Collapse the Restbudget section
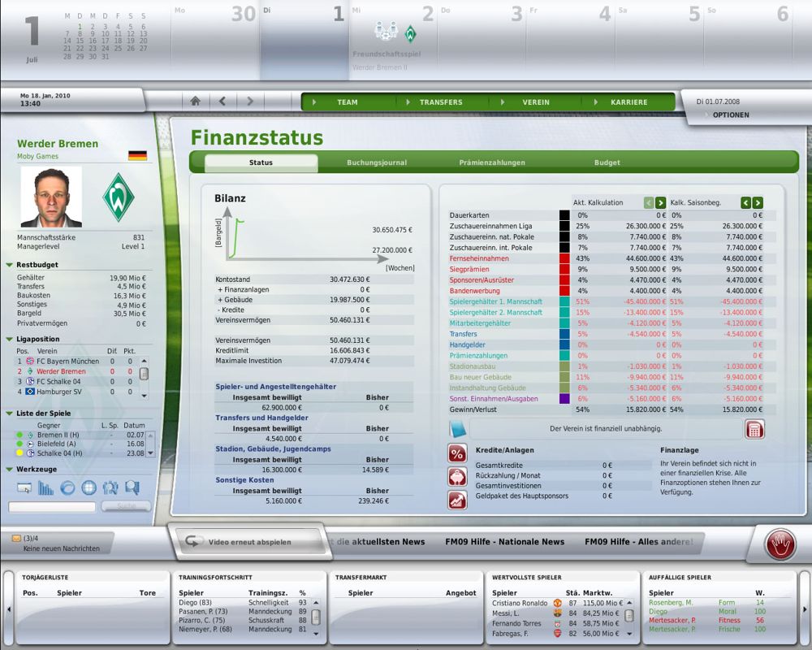 10,265
